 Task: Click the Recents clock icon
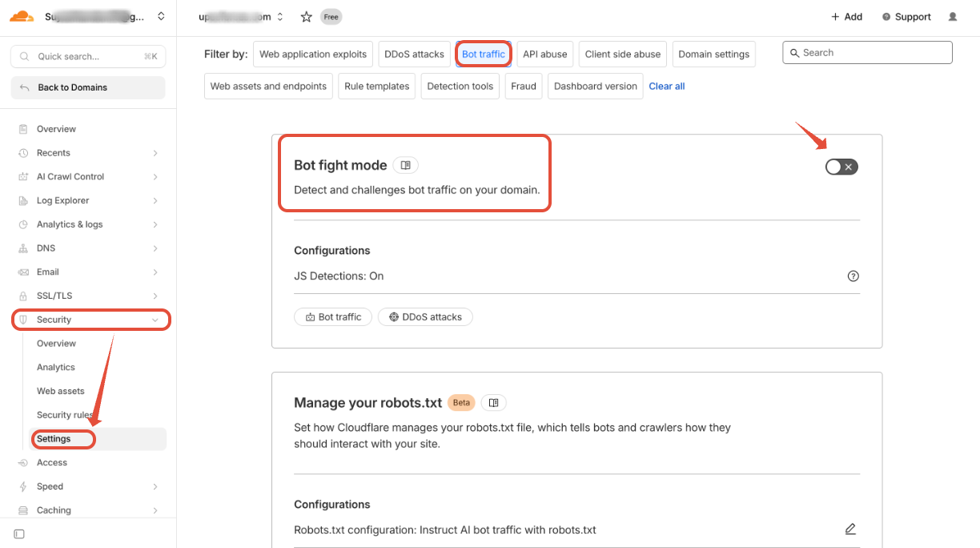[x=23, y=153]
